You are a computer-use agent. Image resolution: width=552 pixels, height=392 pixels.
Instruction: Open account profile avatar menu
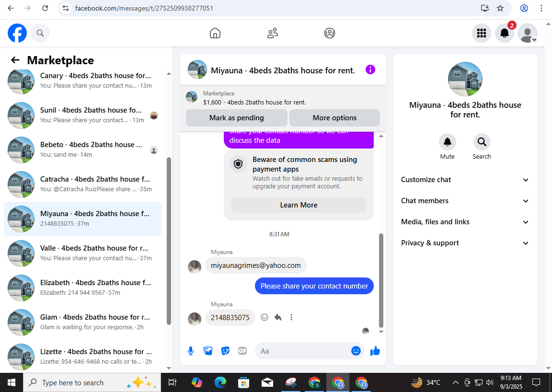coord(528,33)
